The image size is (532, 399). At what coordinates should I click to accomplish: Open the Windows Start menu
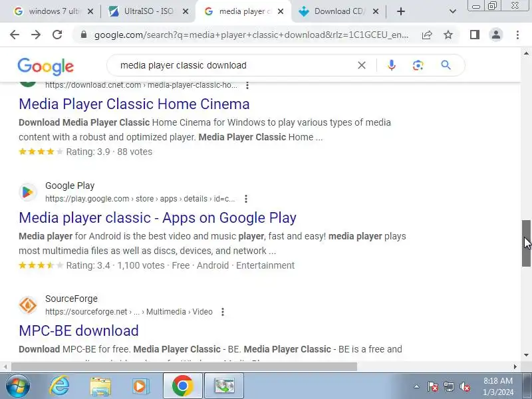[x=18, y=386]
